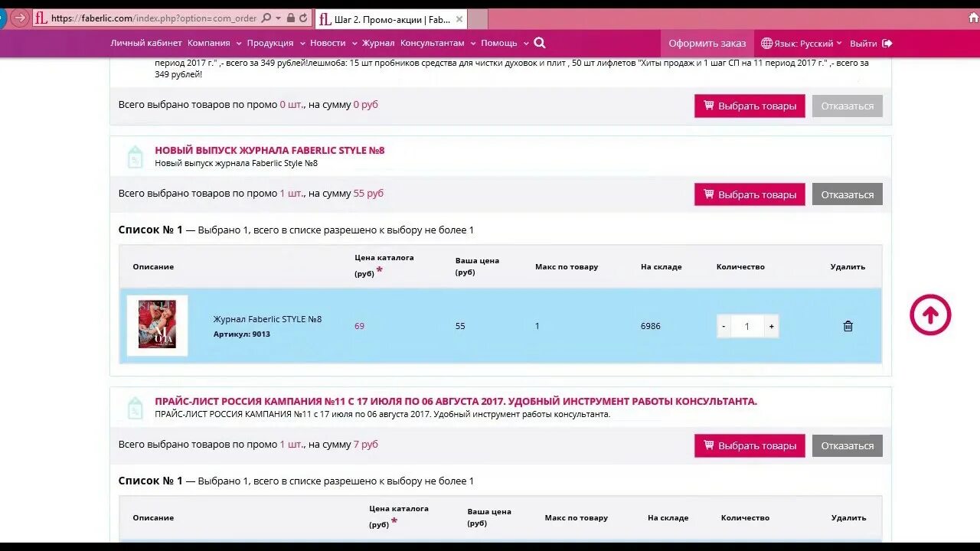
Task: Expand the Консультантам dropdown menu
Action: (438, 44)
